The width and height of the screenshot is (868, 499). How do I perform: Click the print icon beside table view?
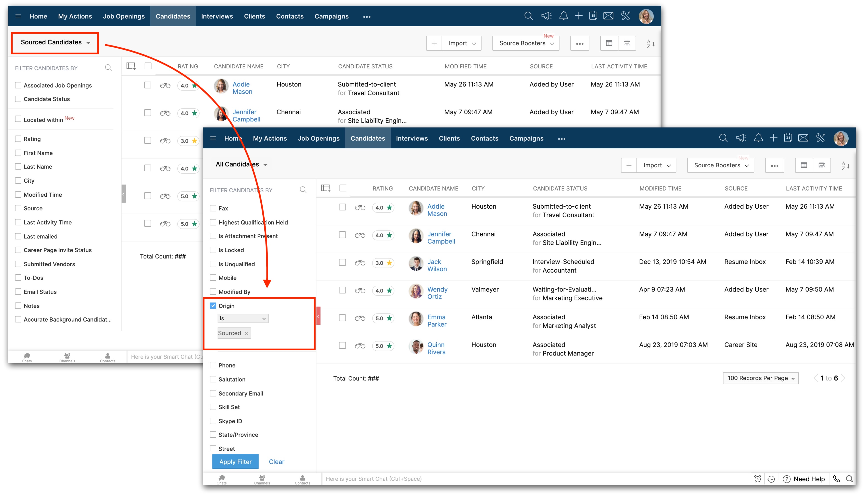point(821,166)
